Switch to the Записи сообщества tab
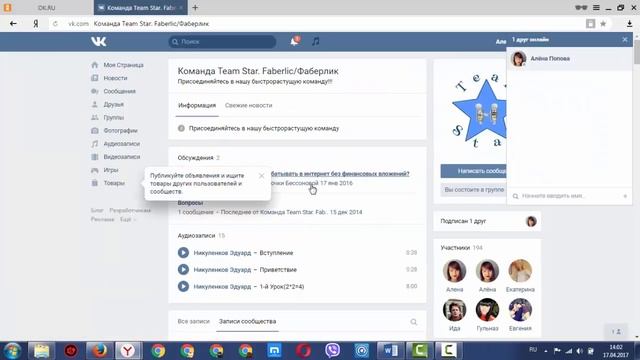The width and height of the screenshot is (640, 360). pos(247,321)
